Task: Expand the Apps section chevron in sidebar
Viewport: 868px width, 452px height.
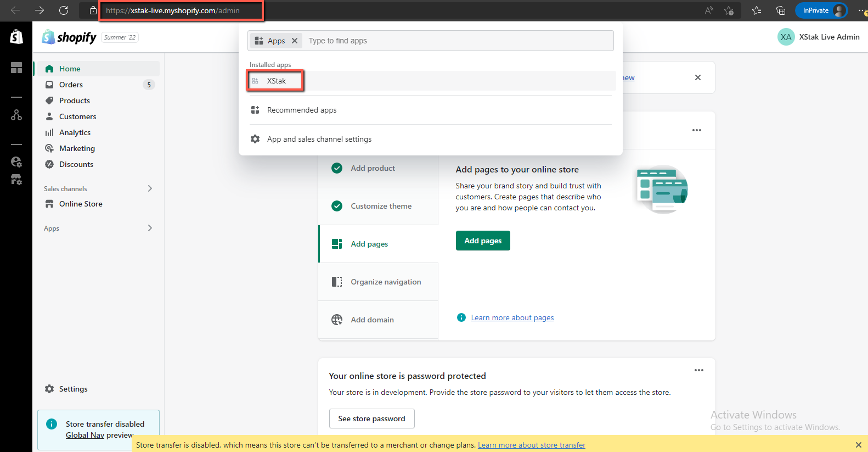Action: click(150, 228)
